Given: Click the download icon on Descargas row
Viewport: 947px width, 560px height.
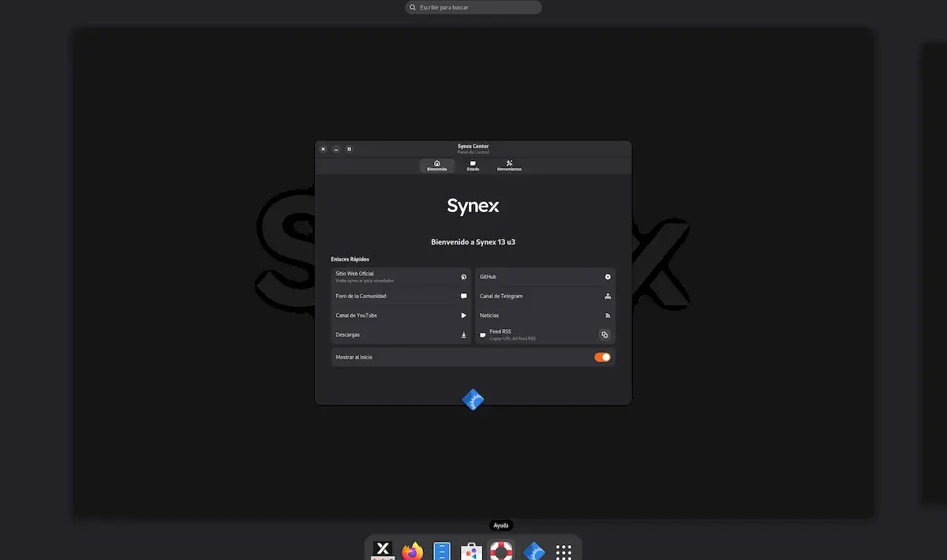Looking at the screenshot, I should (464, 334).
